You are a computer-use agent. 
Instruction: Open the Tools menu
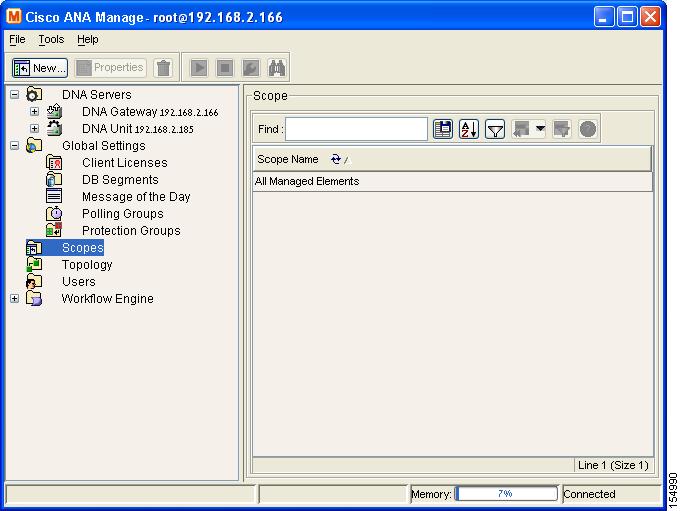point(51,39)
